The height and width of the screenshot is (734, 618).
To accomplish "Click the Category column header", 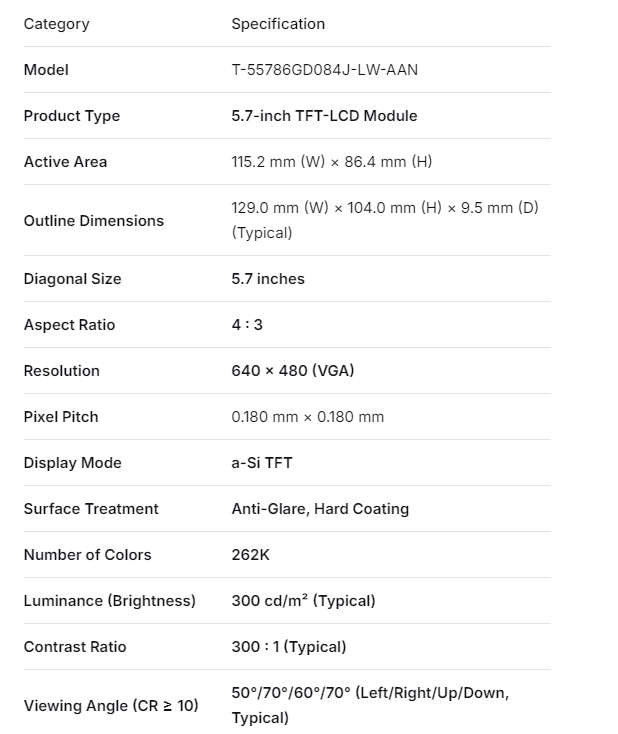I will [x=56, y=24].
